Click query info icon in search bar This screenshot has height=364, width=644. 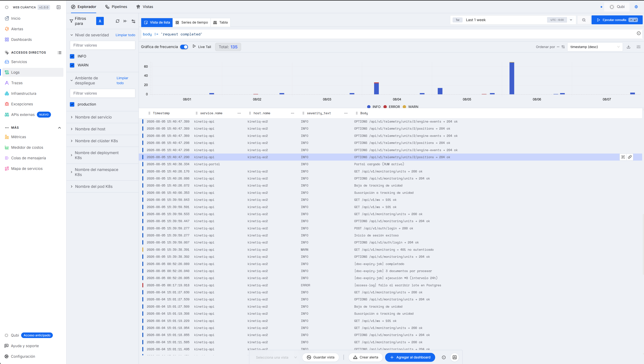tap(638, 34)
